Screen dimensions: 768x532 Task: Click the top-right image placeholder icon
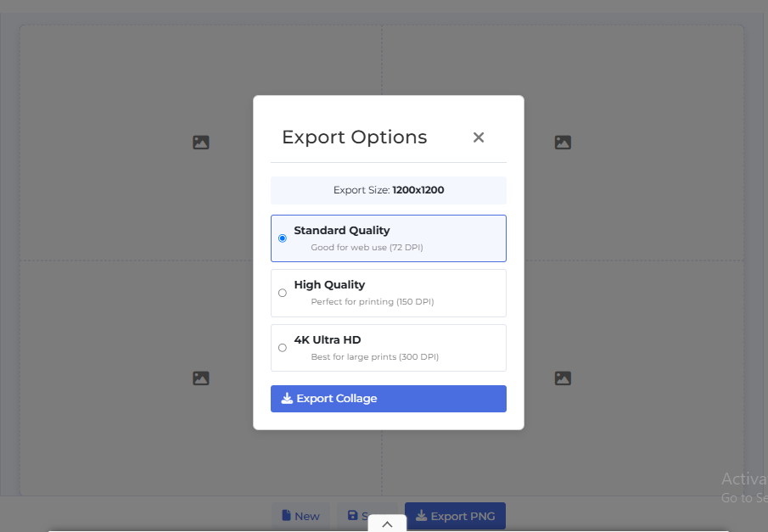(x=563, y=143)
